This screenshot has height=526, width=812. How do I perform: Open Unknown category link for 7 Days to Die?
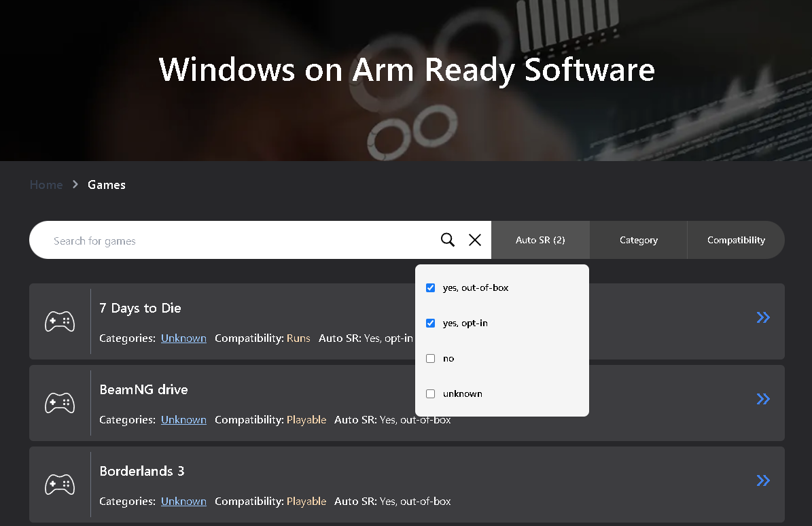pos(183,338)
